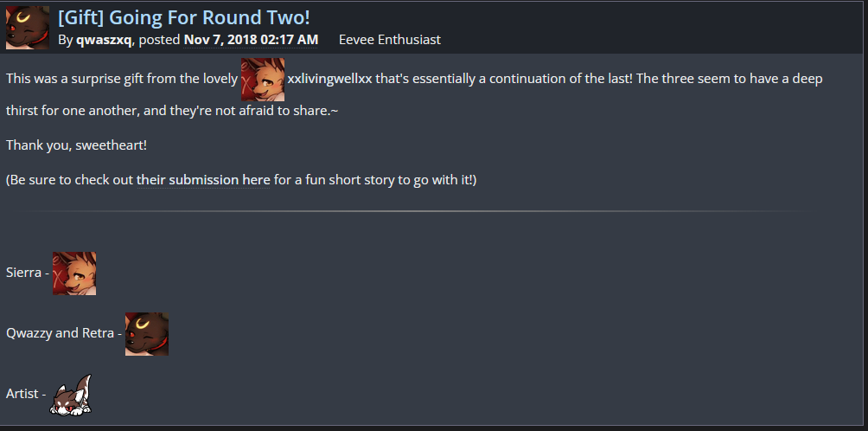Open the '[Gift] Going For Round Two!' title
The width and height of the screenshot is (868, 431).
tap(183, 17)
